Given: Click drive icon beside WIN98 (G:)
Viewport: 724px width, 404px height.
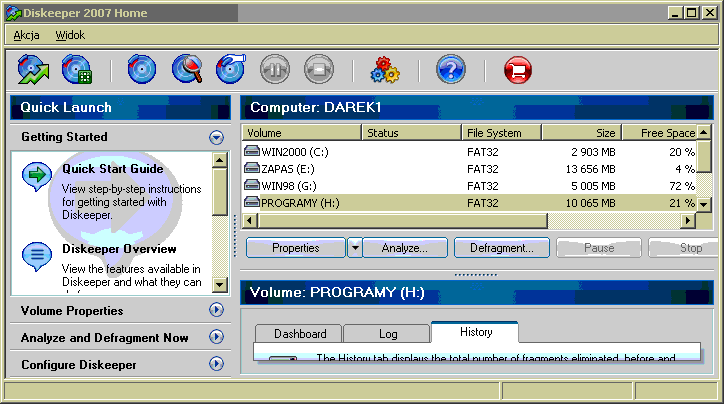Looking at the screenshot, I should (252, 185).
